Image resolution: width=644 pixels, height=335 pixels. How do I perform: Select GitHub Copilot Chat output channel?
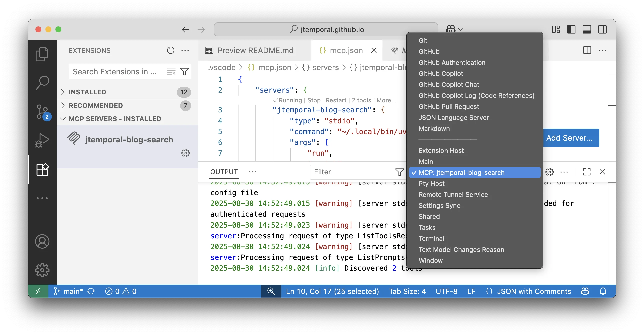[x=448, y=84]
